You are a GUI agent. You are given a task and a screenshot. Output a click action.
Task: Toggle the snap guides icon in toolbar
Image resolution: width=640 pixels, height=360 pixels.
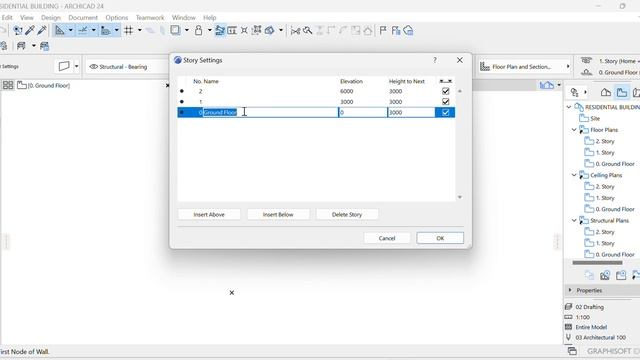coord(83,30)
